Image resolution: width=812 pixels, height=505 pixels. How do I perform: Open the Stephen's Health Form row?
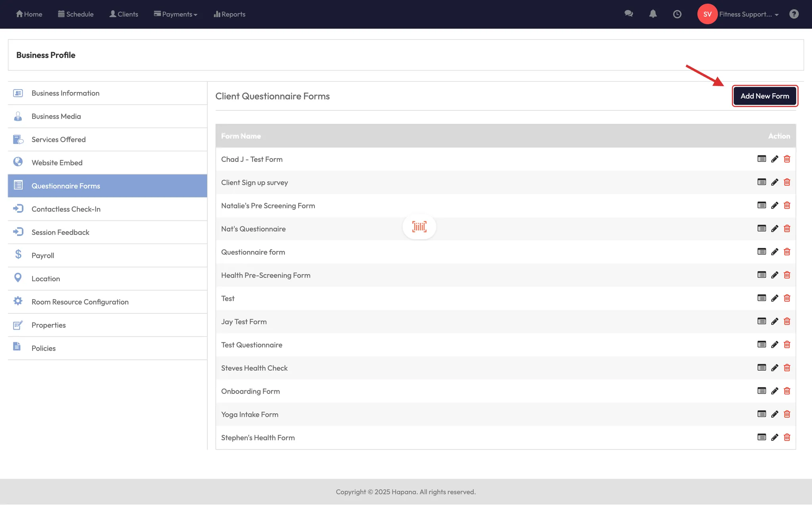[x=258, y=438]
